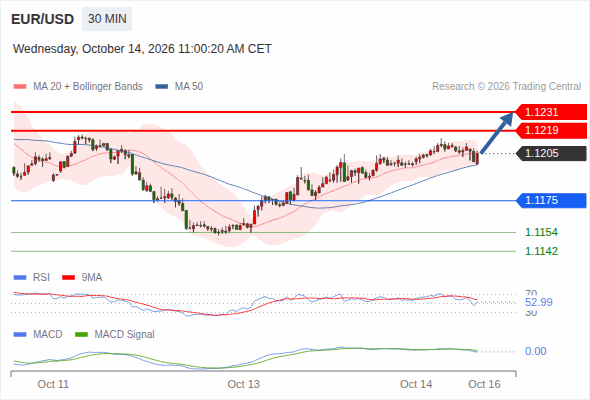Select the 1.1175 pivot price tag
590x400 pixels.
click(x=551, y=201)
